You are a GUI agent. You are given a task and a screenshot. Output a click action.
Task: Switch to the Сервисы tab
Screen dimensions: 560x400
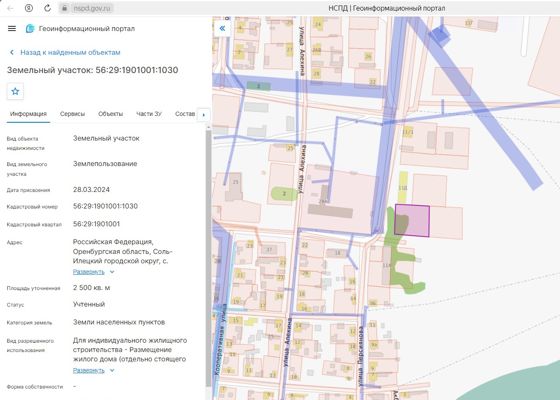(x=72, y=114)
